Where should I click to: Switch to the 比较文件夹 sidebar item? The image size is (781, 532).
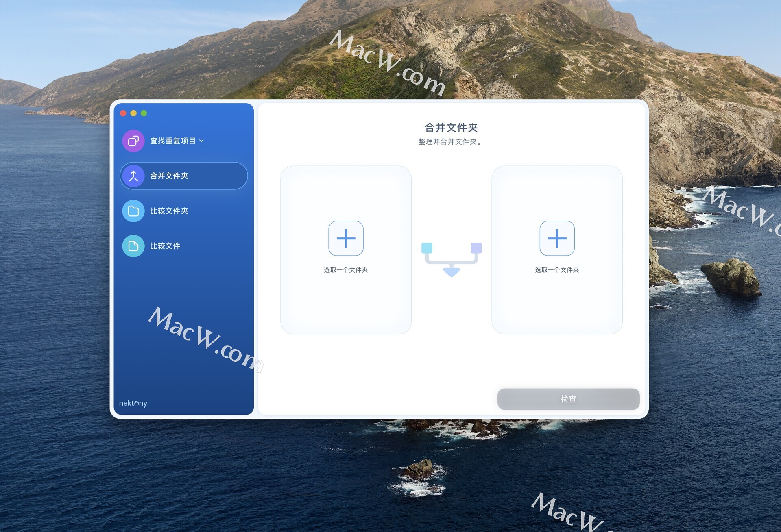(169, 211)
